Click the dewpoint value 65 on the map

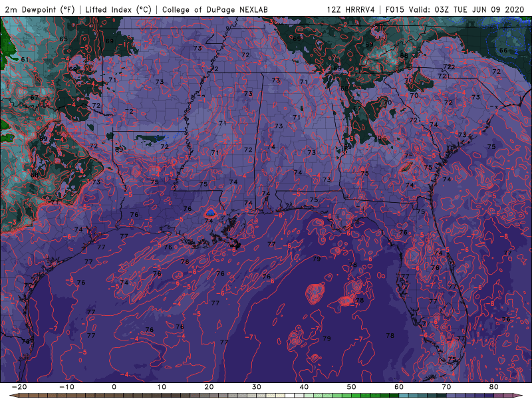click(x=63, y=39)
